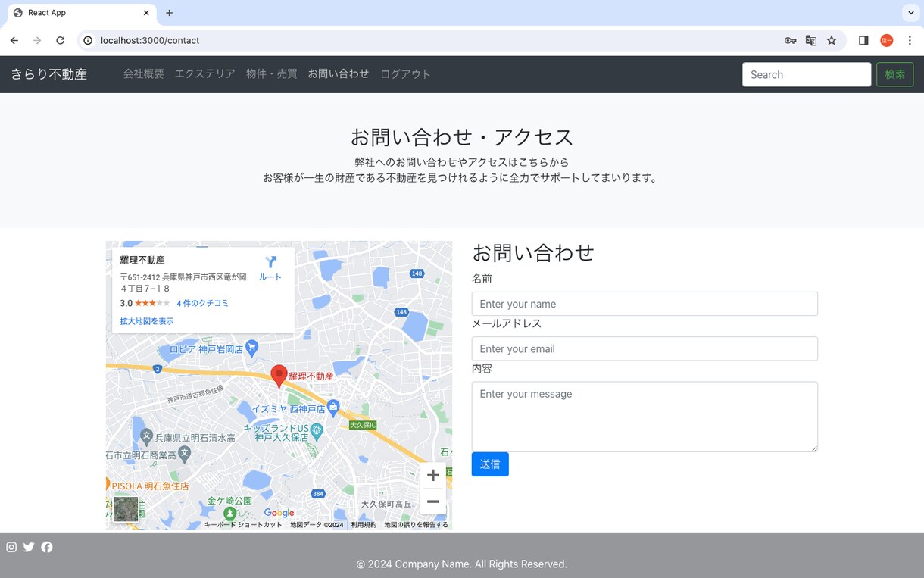Open the site information icon in address bar
Viewport: 924px width, 578px height.
pos(88,40)
